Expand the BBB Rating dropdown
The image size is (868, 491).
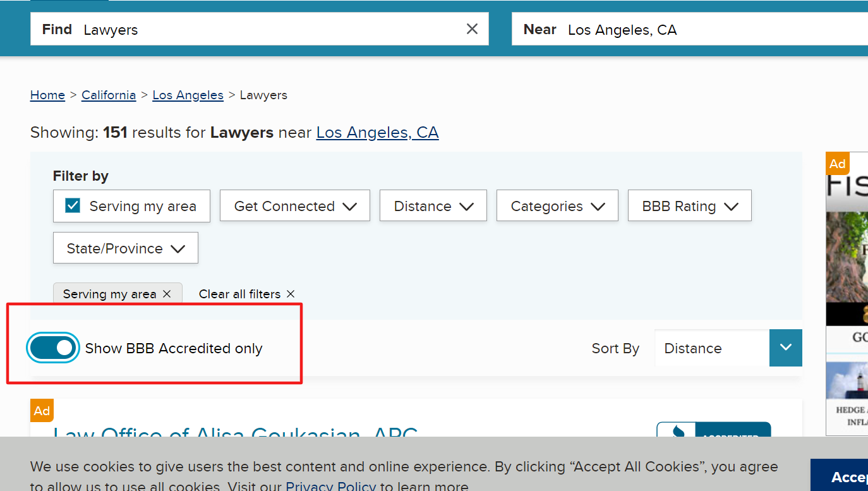click(690, 206)
